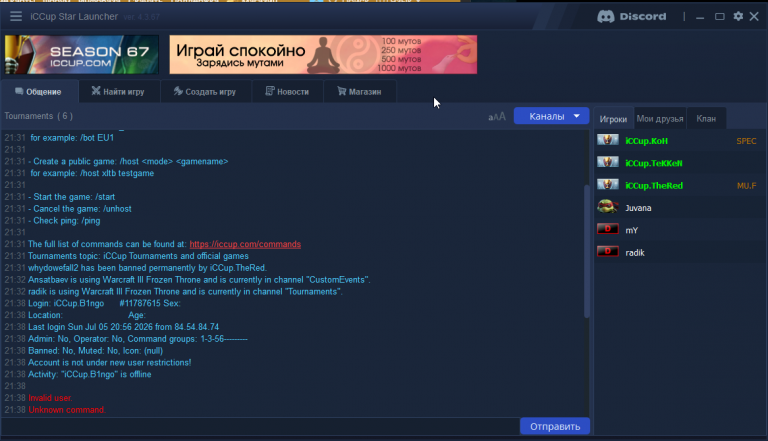Click the Отправить send button

pyautogui.click(x=554, y=426)
